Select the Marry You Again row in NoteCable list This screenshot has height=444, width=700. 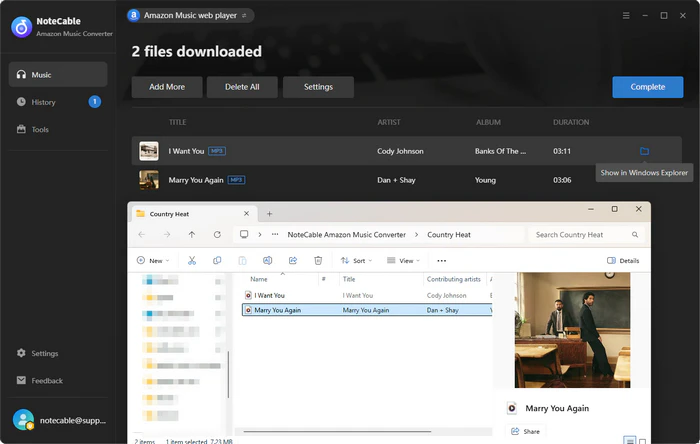[x=406, y=180]
